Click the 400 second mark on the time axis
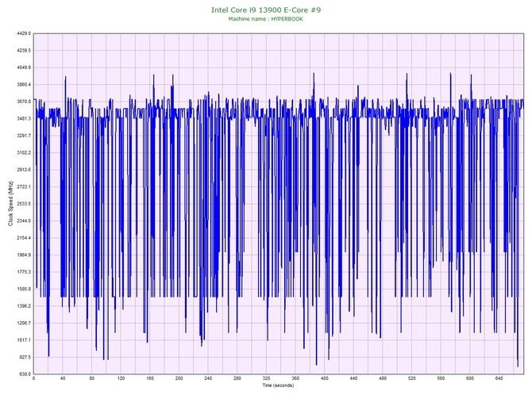 (325, 379)
